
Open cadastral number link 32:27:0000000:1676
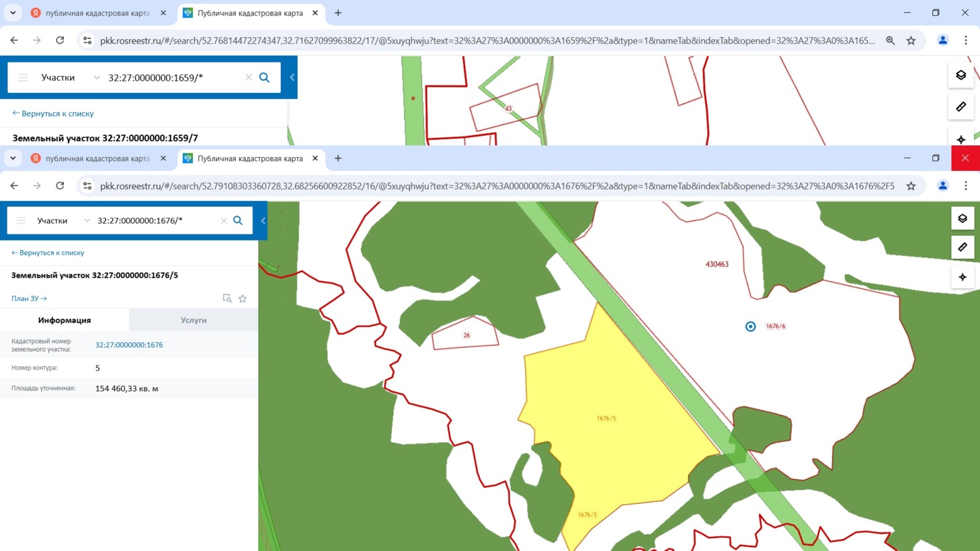129,345
